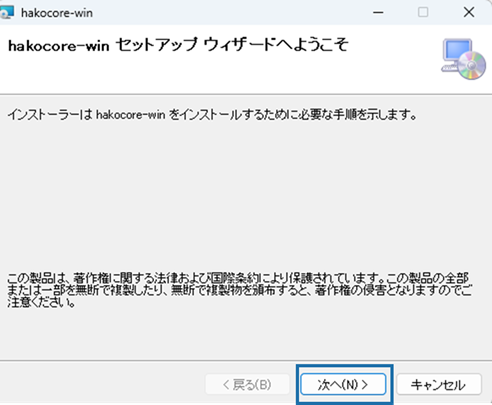Click the 次へ(N) > button
This screenshot has height=405, width=492.
coord(343,384)
